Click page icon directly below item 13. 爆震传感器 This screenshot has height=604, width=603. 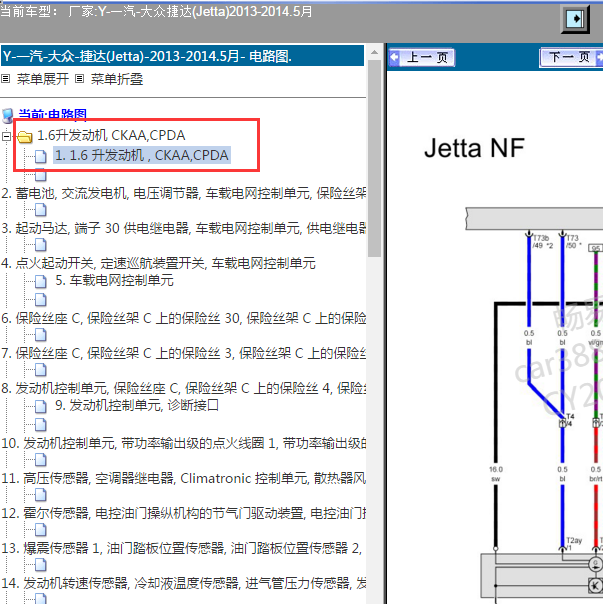[x=40, y=565]
